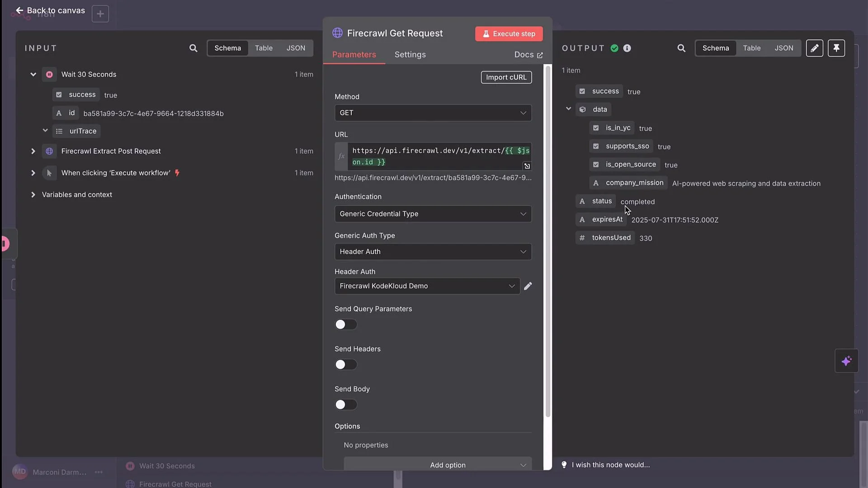Select Table view in input panel
This screenshot has height=488, width=868.
pos(264,48)
